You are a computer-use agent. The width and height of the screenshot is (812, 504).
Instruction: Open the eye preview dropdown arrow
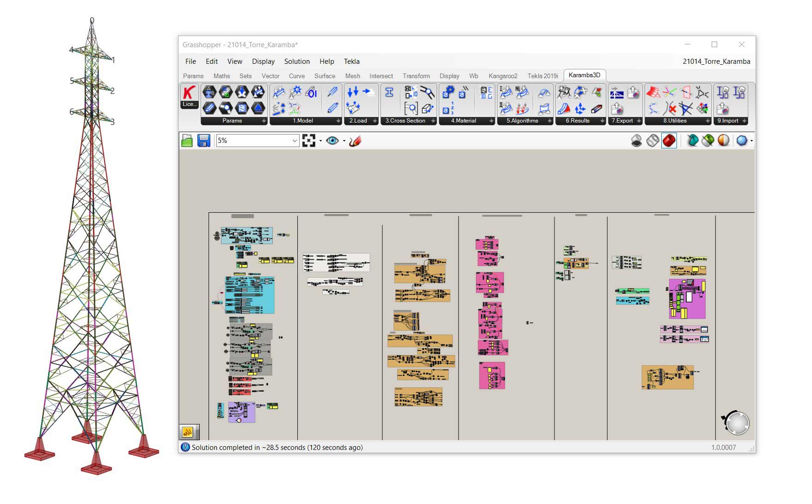344,141
